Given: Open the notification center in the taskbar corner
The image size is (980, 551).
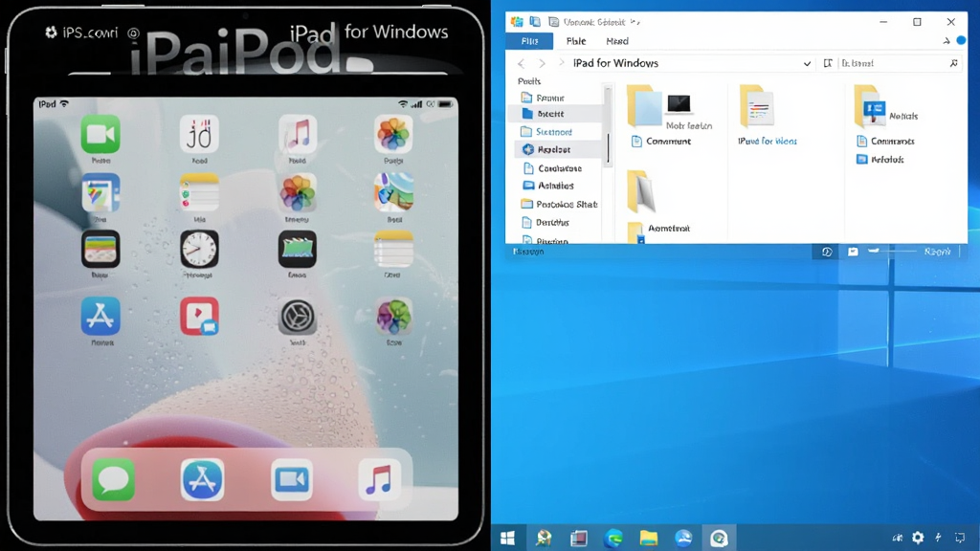Looking at the screenshot, I should (960, 538).
